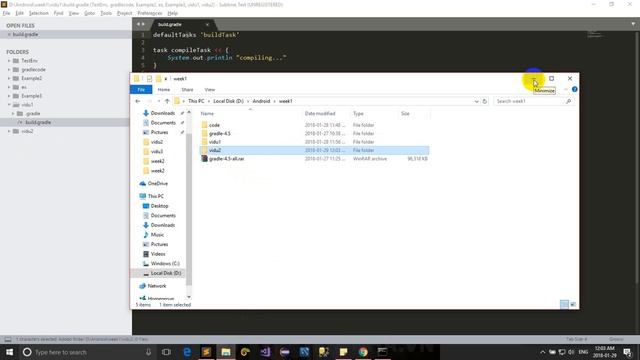Image resolution: width=640 pixels, height=360 pixels.
Task: Open Command Prompt taskbar icon
Action: click(x=382, y=352)
